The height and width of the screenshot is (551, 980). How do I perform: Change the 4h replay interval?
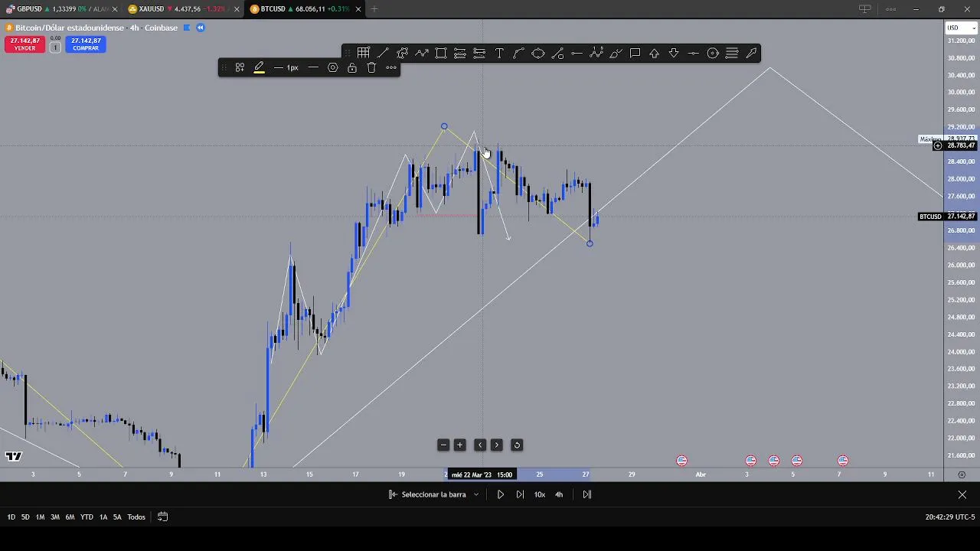(559, 494)
